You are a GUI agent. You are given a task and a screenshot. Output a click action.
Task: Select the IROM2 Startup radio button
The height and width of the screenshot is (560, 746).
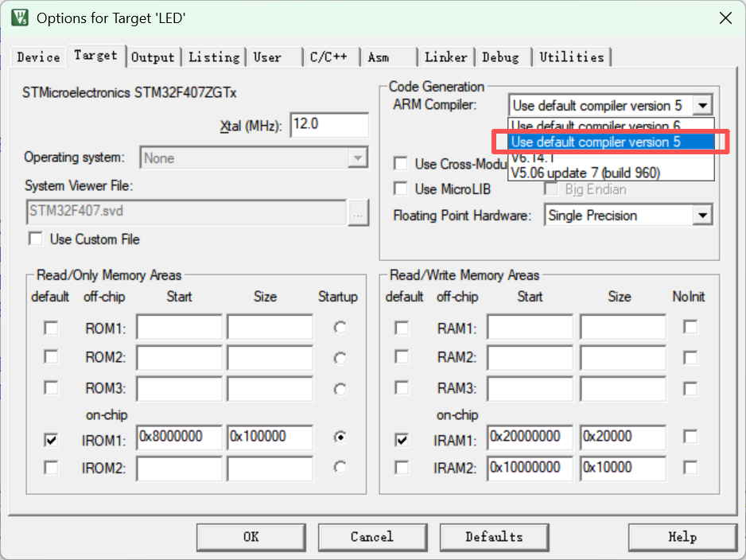[x=340, y=467]
